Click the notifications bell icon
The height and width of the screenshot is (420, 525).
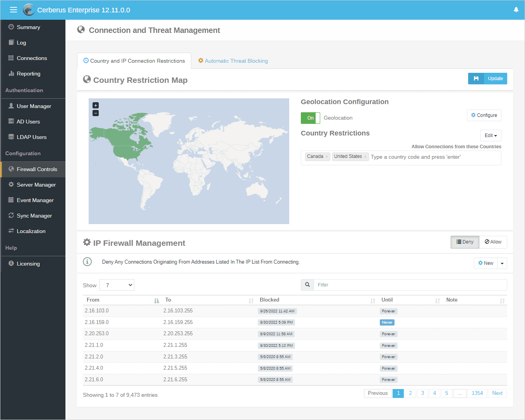pyautogui.click(x=516, y=10)
